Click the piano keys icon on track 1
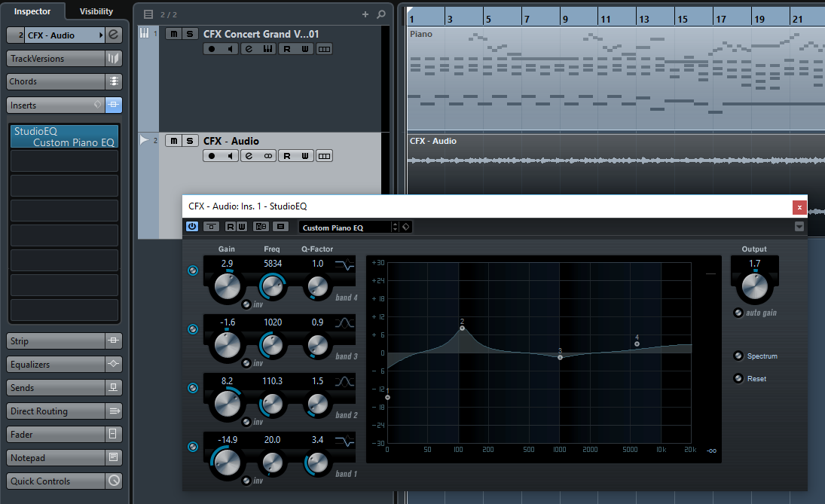Viewport: 825px width, 504px height. click(x=144, y=33)
